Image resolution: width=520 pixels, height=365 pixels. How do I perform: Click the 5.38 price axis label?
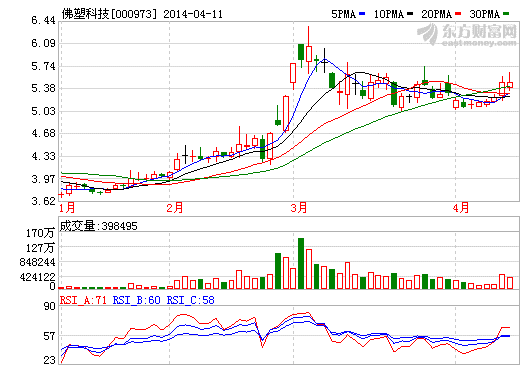(43, 88)
